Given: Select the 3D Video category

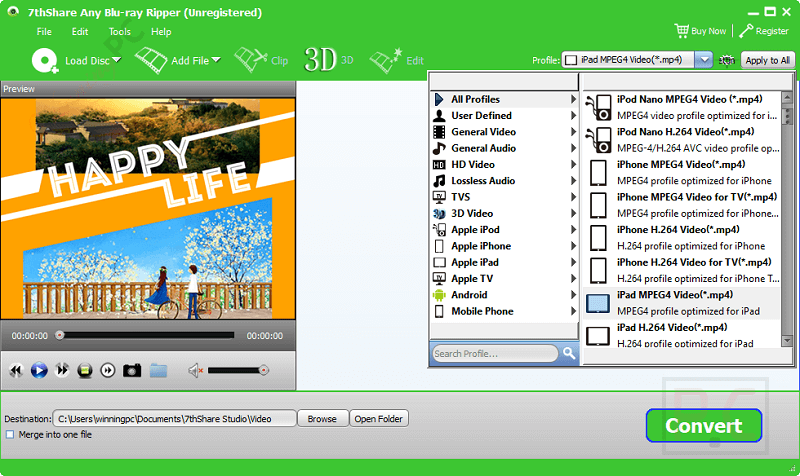Looking at the screenshot, I should (x=505, y=213).
